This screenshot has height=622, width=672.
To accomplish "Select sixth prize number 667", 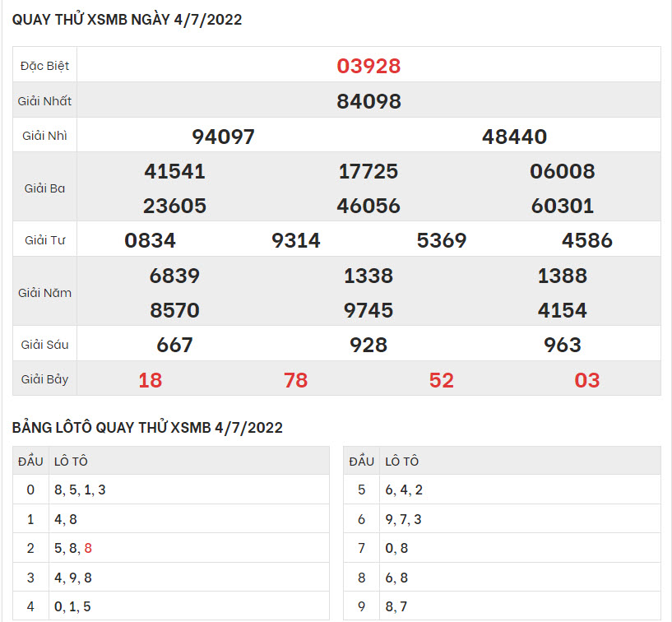I will coord(174,345).
